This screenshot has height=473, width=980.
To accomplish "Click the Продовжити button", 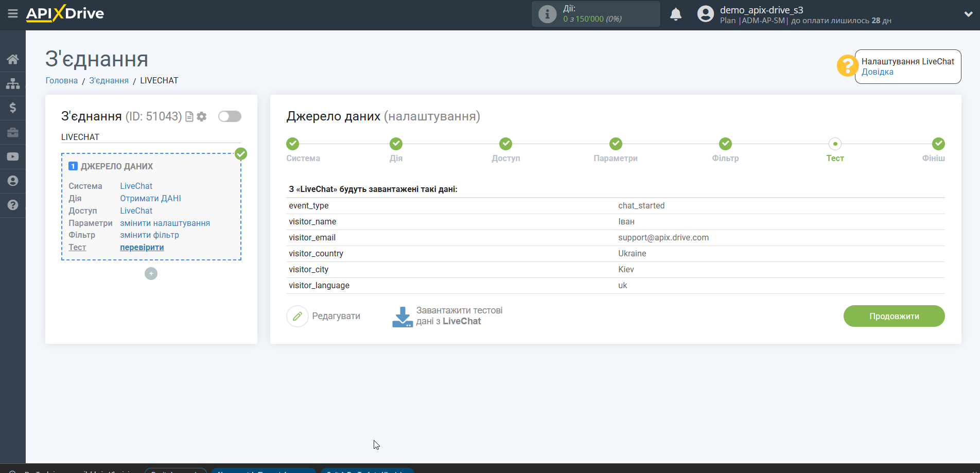I will click(894, 316).
